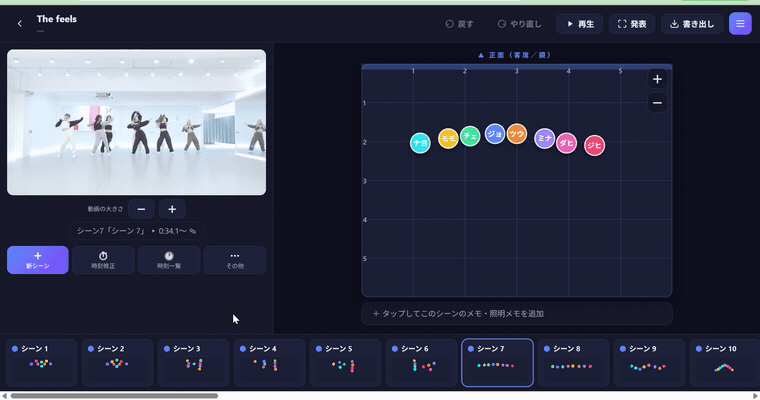This screenshot has width=760, height=400.
Task: Add a memo in the シーンのメモ field
Action: tap(517, 314)
